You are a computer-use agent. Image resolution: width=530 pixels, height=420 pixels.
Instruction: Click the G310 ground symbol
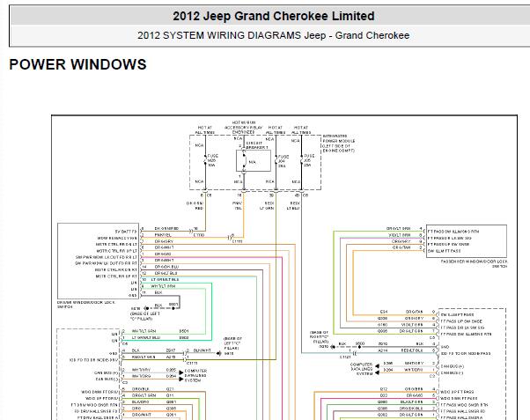(146, 308)
